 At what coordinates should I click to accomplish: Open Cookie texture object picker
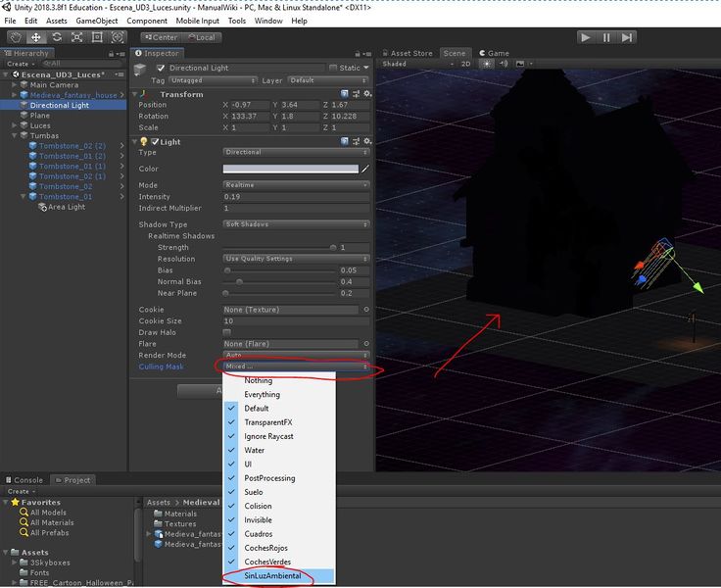[366, 310]
